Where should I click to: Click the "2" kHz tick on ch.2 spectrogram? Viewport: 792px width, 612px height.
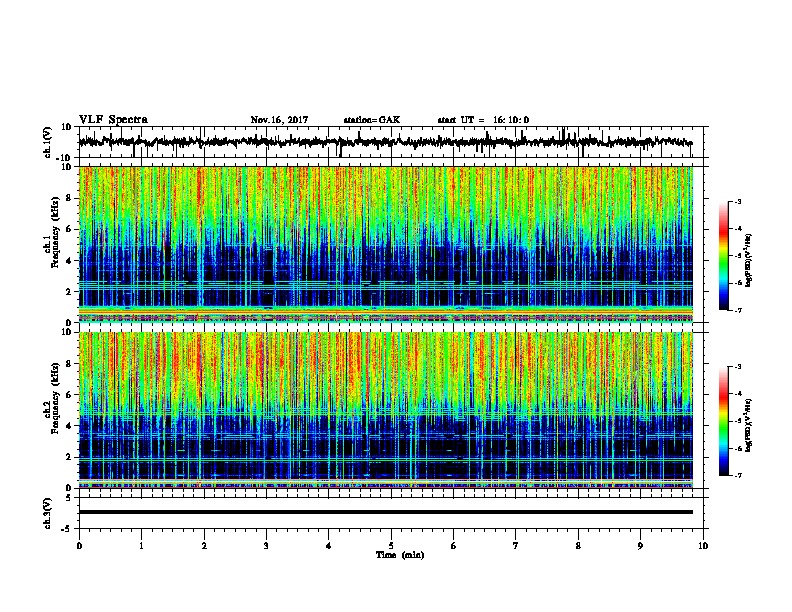click(x=69, y=457)
